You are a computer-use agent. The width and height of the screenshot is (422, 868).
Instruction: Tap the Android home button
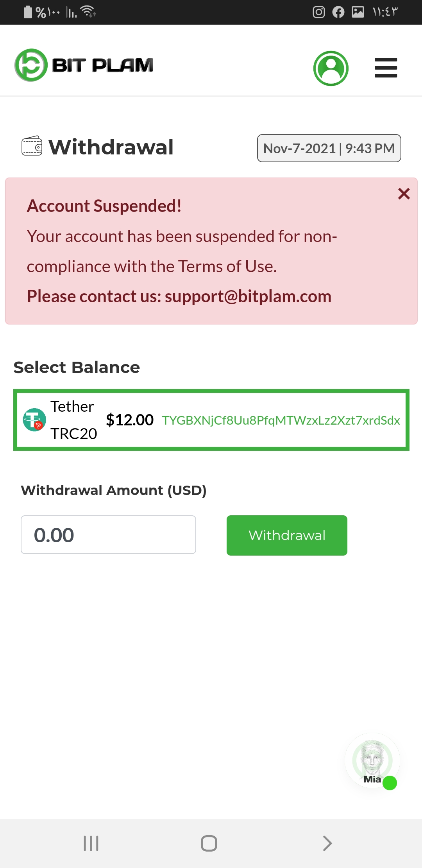click(209, 843)
